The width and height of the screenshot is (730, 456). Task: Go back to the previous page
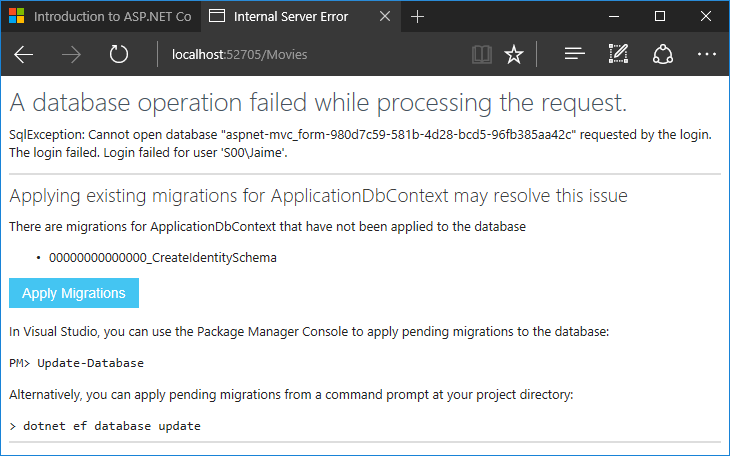[24, 54]
